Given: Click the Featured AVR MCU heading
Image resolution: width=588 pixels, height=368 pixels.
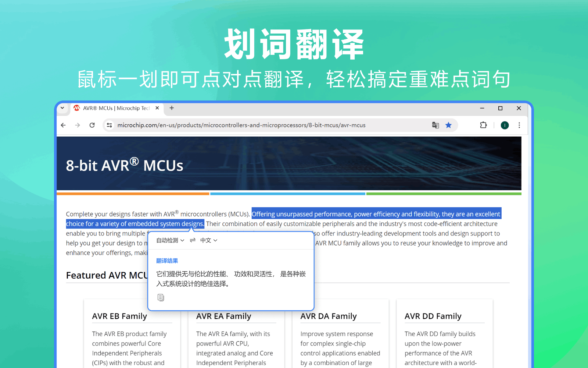Looking at the screenshot, I should point(107,275).
